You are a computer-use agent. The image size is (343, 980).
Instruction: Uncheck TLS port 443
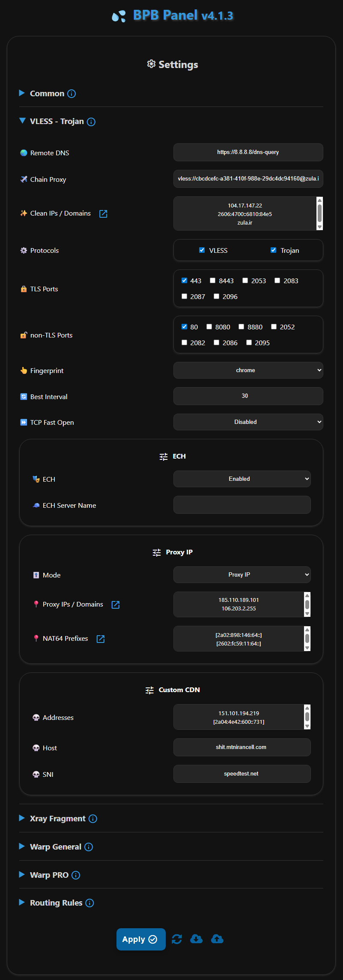184,281
